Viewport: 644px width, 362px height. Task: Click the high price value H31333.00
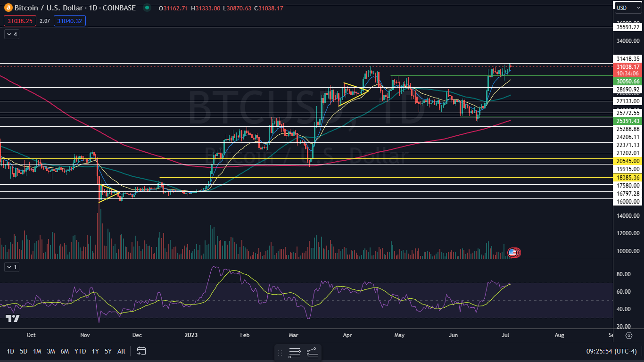click(x=206, y=8)
